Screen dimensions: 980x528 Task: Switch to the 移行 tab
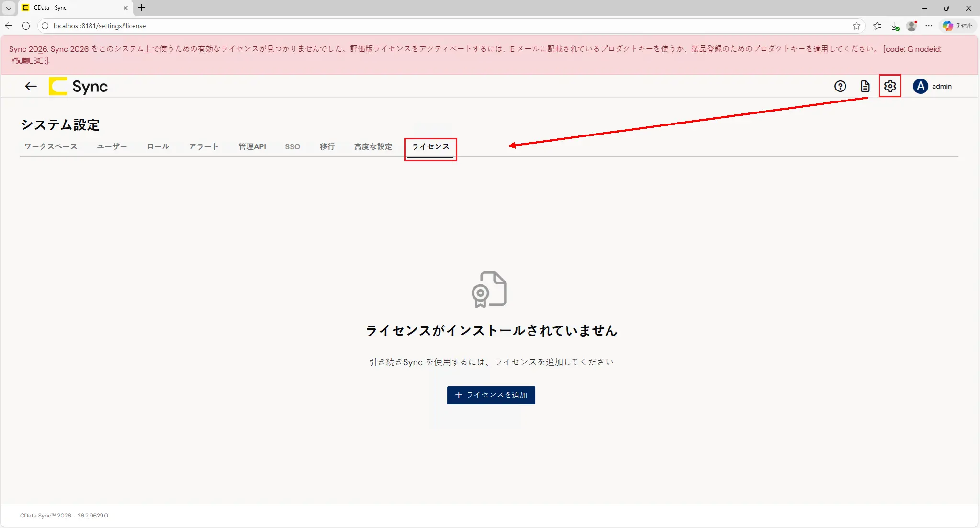(327, 146)
